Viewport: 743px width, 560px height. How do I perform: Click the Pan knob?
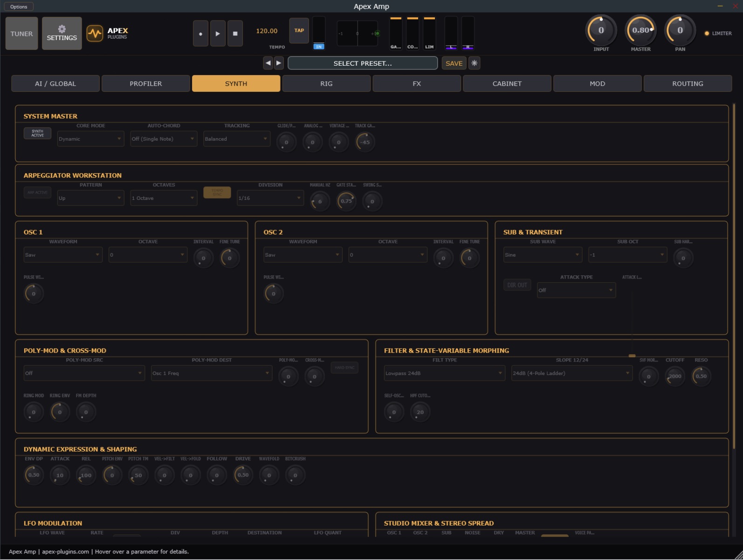pyautogui.click(x=680, y=30)
